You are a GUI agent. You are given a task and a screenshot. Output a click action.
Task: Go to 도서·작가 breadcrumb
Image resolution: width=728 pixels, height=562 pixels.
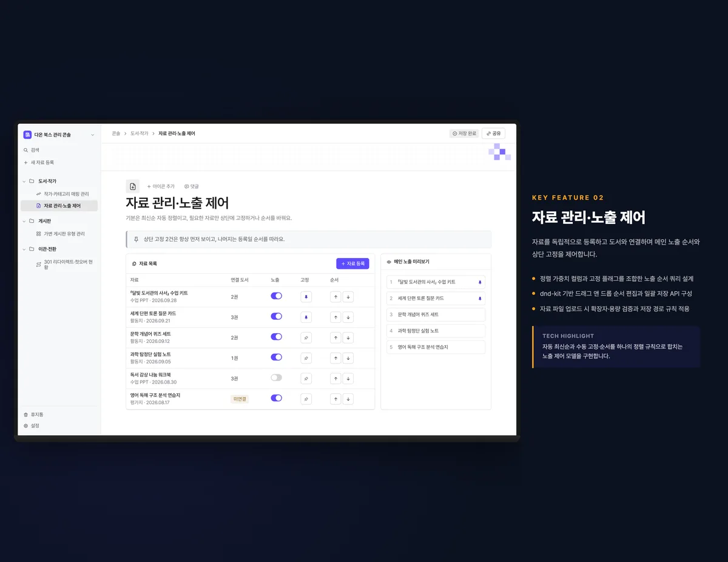(x=139, y=134)
